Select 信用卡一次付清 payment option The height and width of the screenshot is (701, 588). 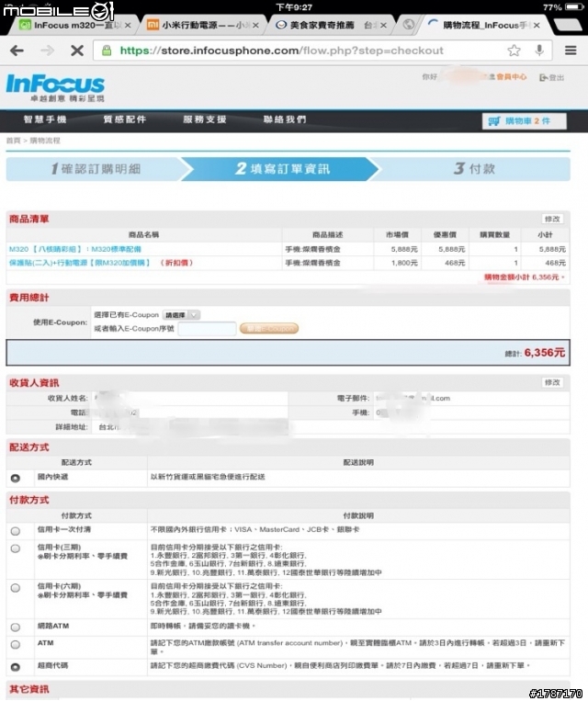click(x=16, y=531)
